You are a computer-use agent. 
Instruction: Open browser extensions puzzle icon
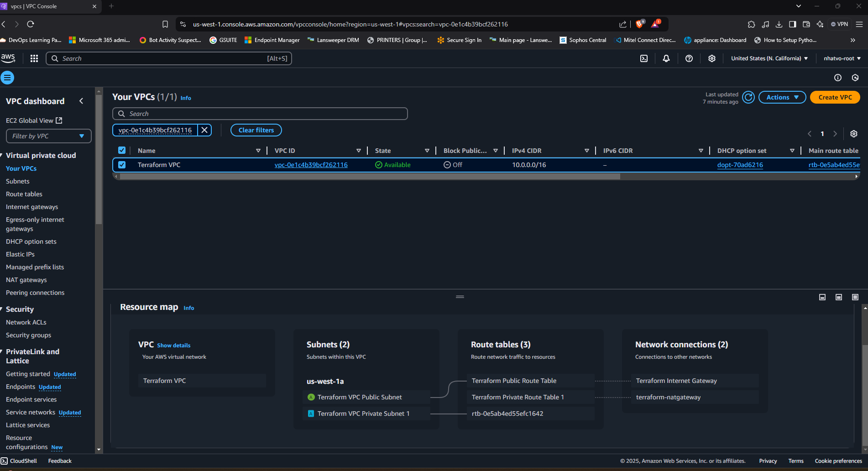[x=752, y=24]
